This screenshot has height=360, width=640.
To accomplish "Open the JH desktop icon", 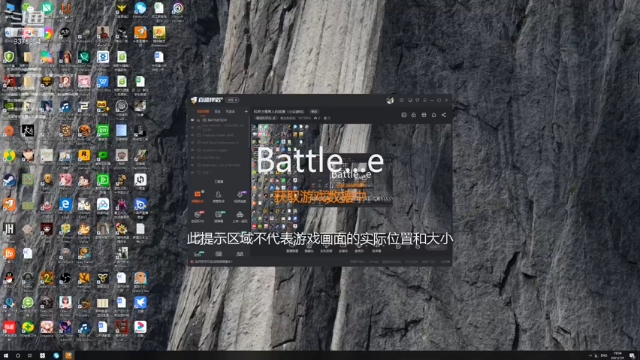I will 9,229.
